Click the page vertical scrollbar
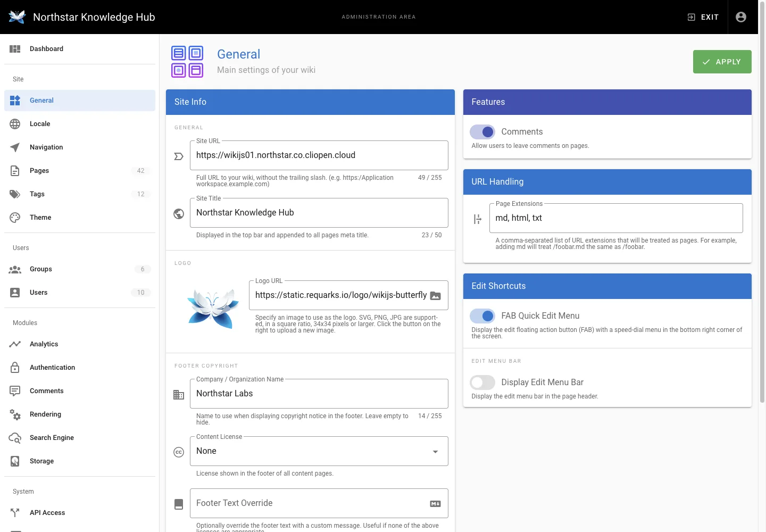Image resolution: width=766 pixels, height=532 pixels. click(762, 202)
